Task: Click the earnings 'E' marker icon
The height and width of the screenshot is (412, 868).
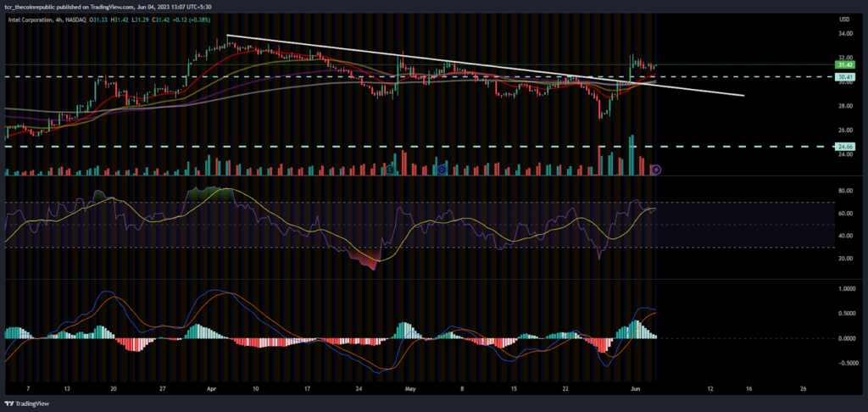Action: click(x=390, y=170)
